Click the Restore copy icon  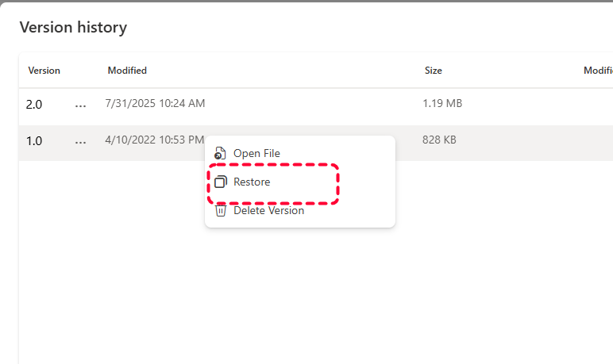[x=221, y=182]
